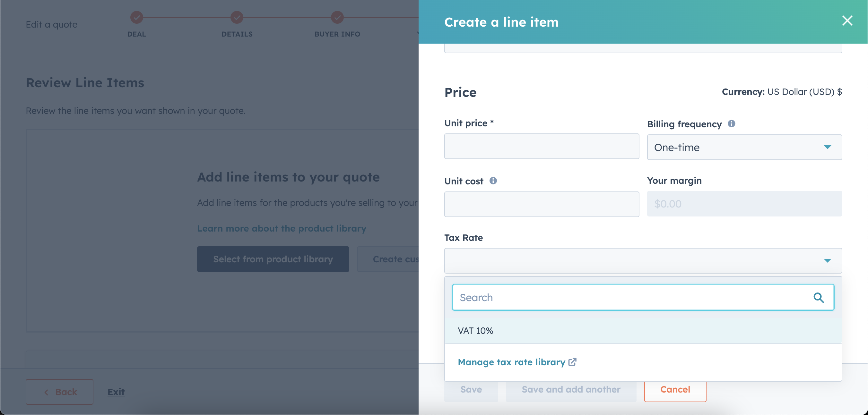The image size is (868, 415).
Task: Focus the Unit cost input field
Action: (542, 204)
